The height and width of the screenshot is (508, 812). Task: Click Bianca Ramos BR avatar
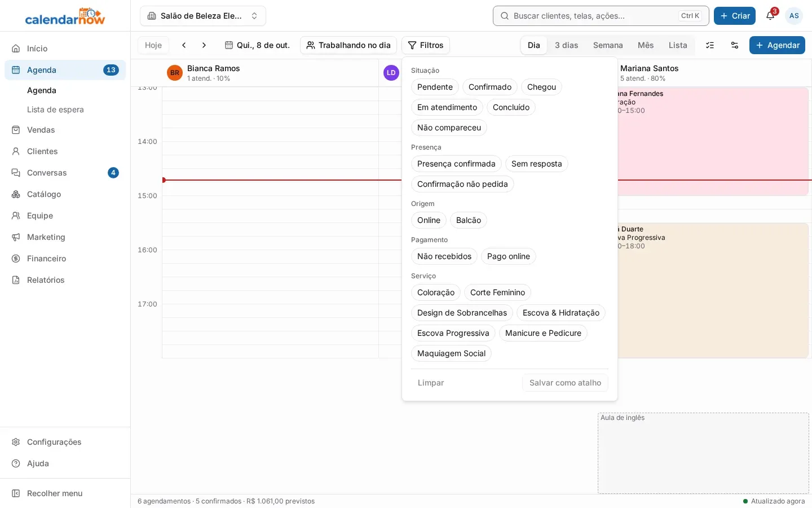tap(175, 73)
